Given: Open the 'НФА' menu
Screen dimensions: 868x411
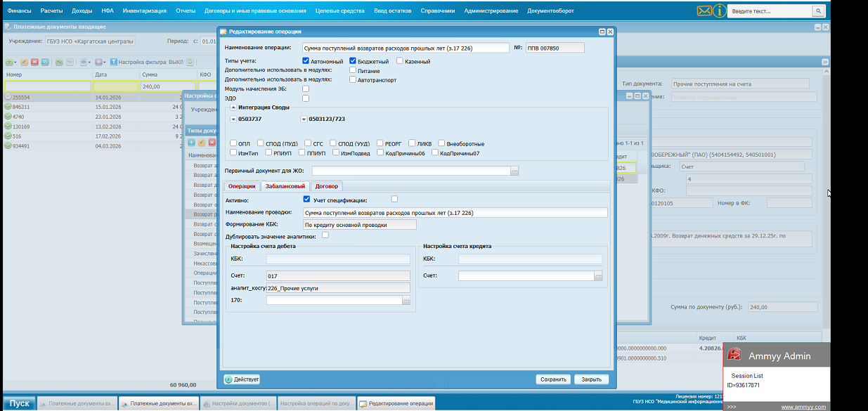Looking at the screenshot, I should pos(108,11).
